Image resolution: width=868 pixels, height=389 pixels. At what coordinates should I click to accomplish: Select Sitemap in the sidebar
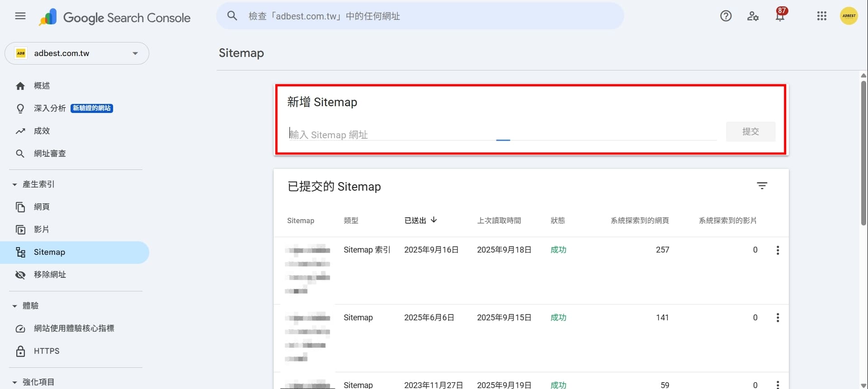pos(75,252)
